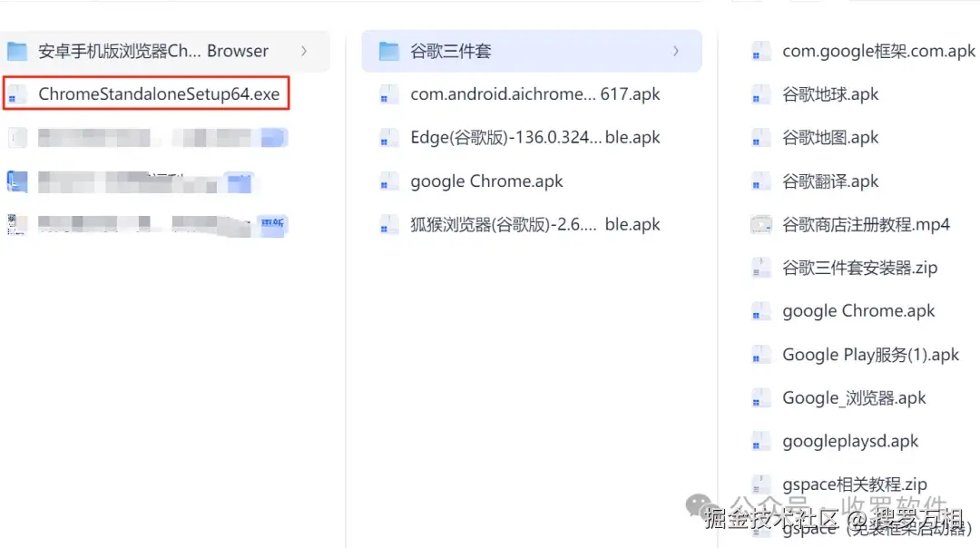Select Google_浏览器.apk file
The height and width of the screenshot is (548, 980).
[863, 398]
